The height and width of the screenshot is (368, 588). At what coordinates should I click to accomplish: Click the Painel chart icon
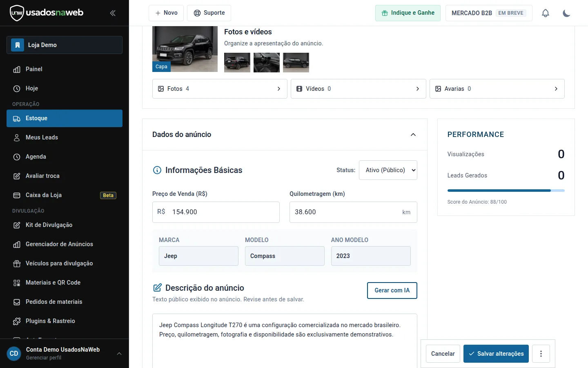17,70
